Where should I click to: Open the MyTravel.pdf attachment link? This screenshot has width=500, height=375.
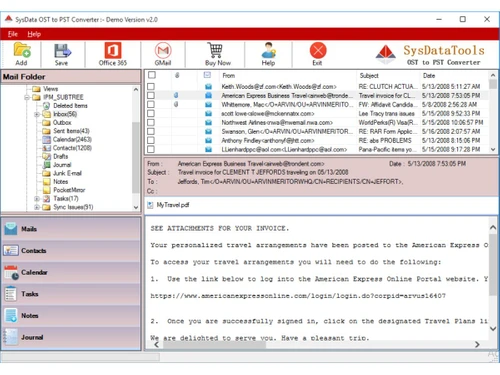173,205
